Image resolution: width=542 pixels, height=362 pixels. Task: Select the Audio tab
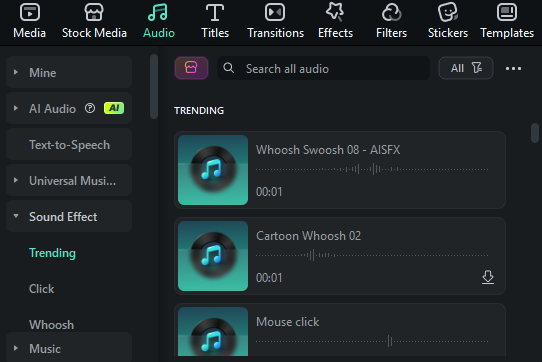point(159,21)
